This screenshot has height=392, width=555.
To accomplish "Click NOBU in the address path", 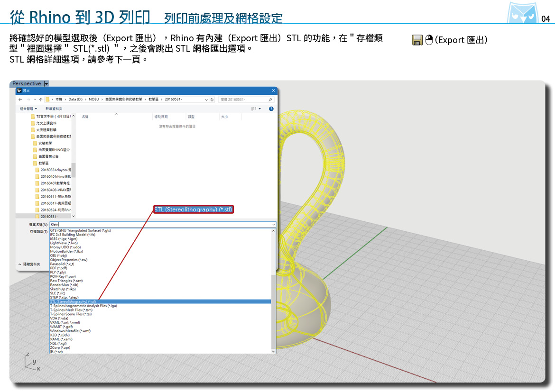I will (x=94, y=100).
